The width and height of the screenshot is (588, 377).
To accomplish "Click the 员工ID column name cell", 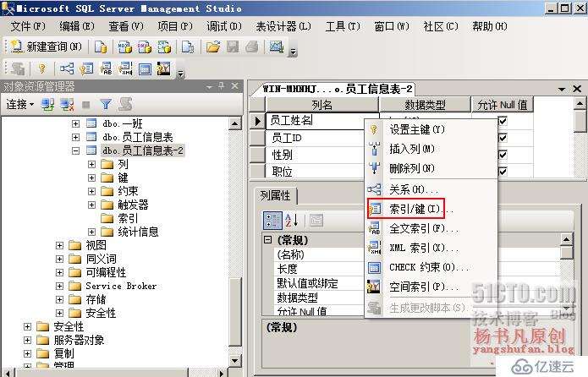I will click(x=315, y=138).
